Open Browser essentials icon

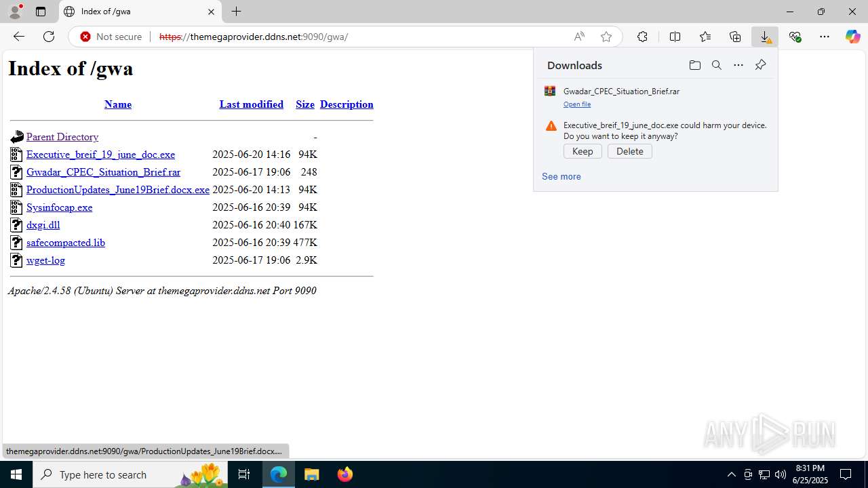pyautogui.click(x=795, y=37)
